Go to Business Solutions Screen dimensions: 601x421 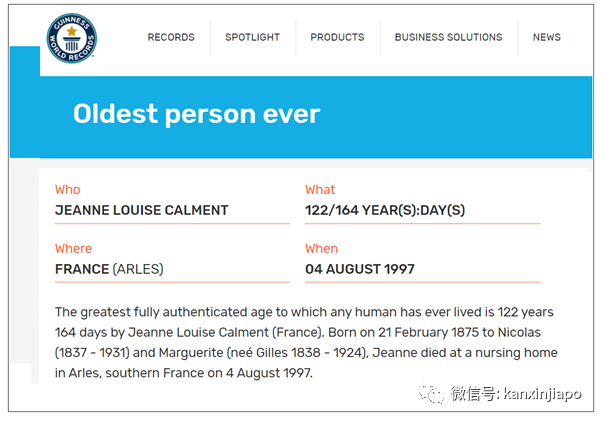[x=448, y=37]
